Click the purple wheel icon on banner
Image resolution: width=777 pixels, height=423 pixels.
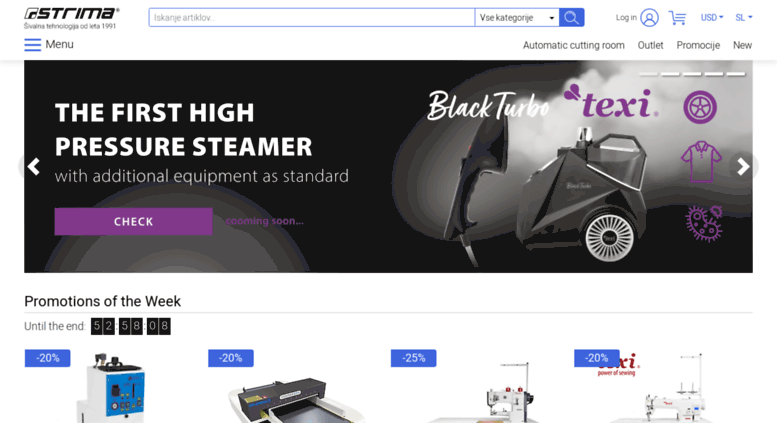(700, 107)
